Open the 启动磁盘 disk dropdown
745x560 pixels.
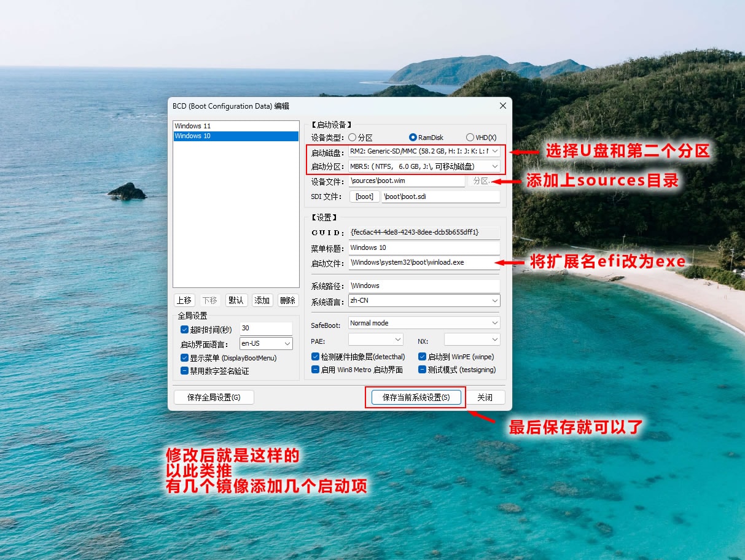(494, 151)
